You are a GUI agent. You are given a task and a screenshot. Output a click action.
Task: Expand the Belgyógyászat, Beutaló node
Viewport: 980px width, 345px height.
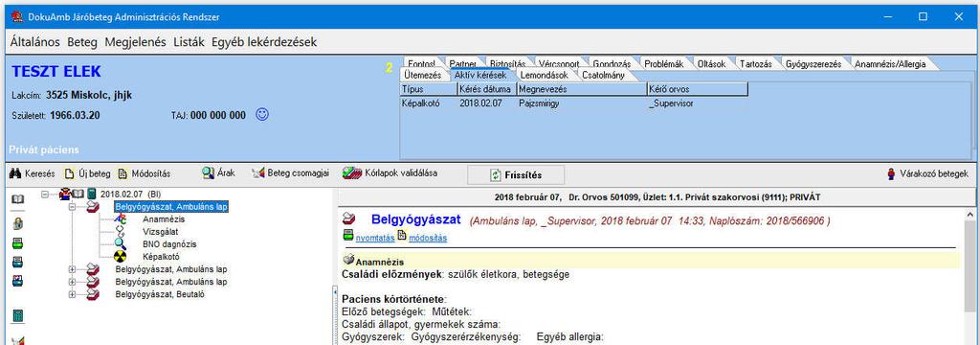pyautogui.click(x=73, y=294)
